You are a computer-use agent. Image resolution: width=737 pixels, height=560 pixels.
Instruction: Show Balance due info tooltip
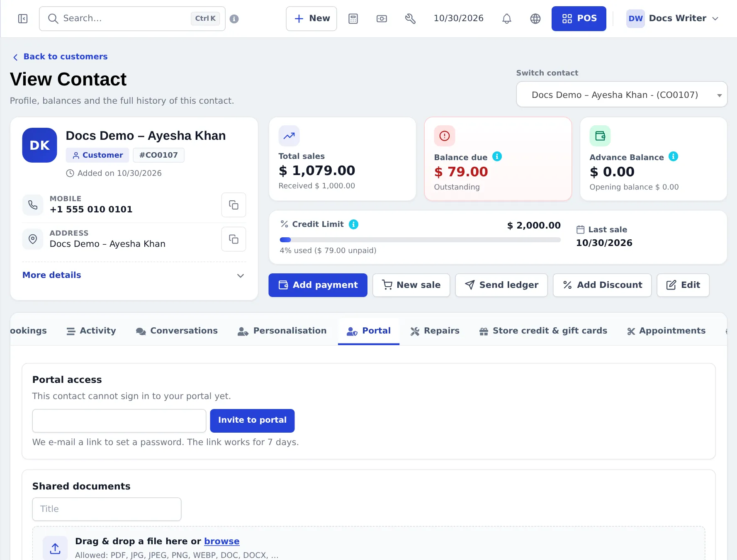[497, 156]
